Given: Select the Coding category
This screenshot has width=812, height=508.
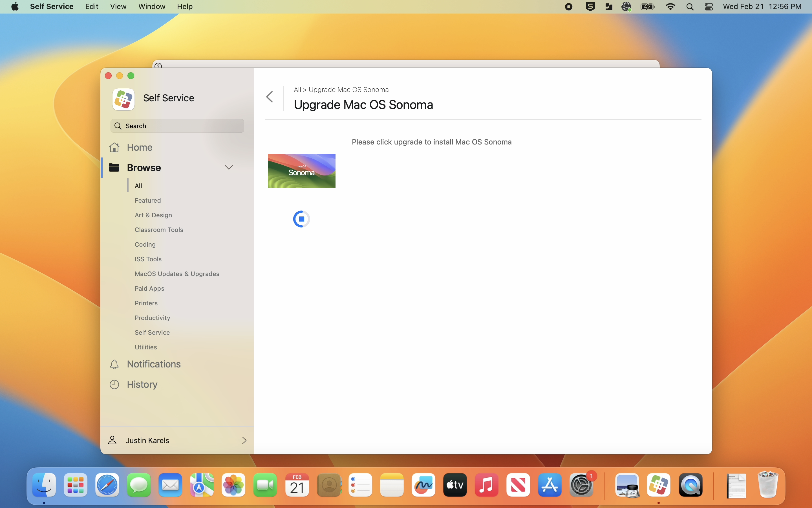Looking at the screenshot, I should click(x=145, y=244).
